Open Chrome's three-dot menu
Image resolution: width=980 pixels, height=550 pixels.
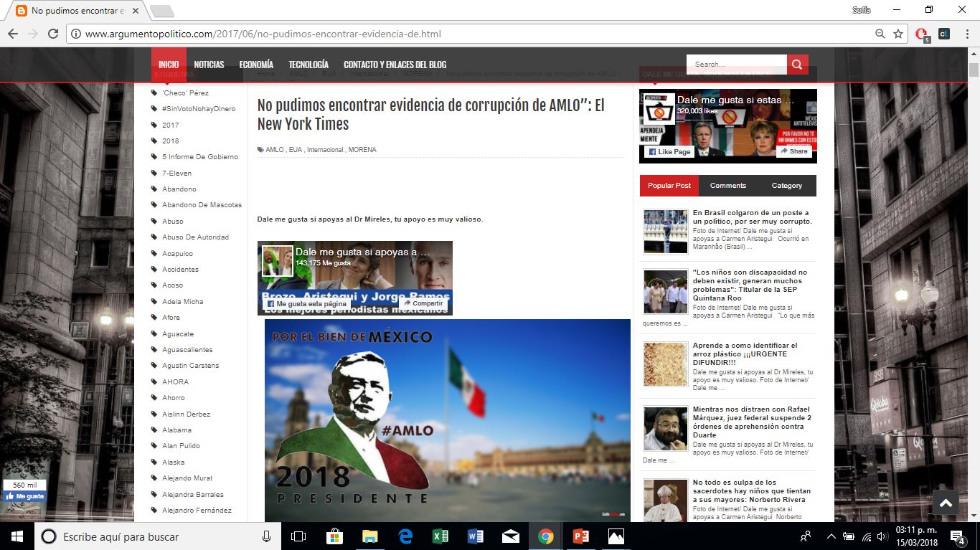[966, 34]
